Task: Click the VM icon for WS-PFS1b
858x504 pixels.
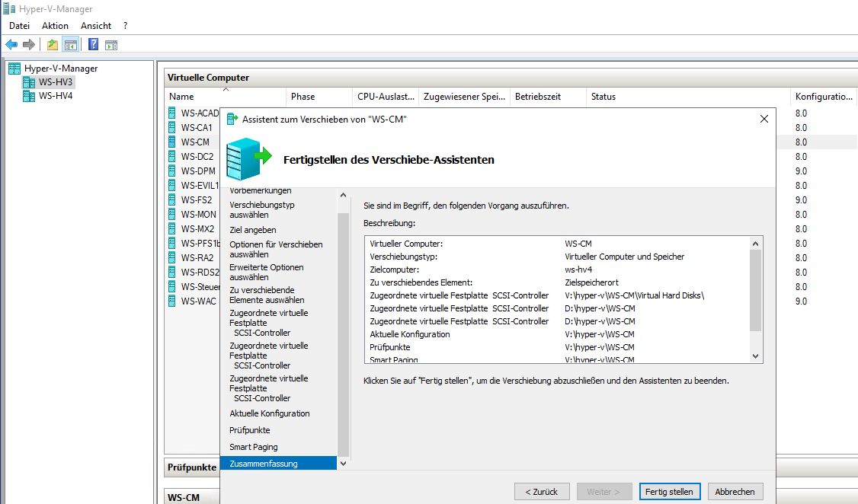Action: 171,244
